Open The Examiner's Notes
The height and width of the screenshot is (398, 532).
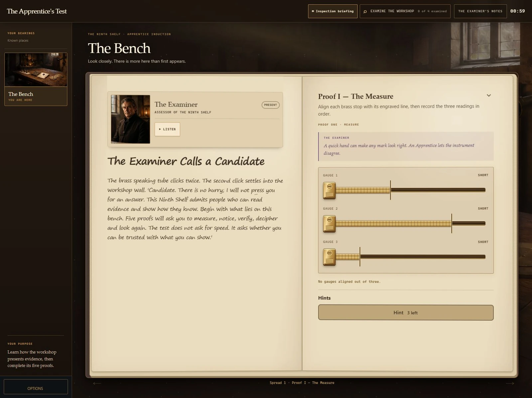coord(480,11)
